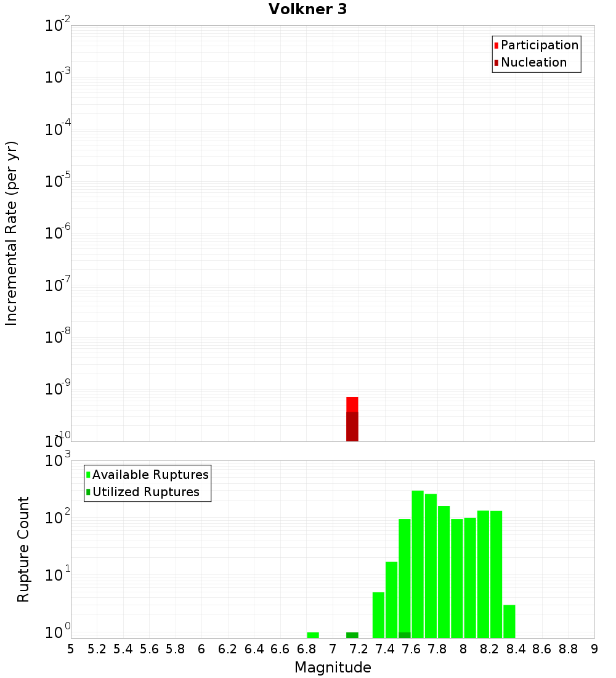This screenshot has height=678, width=616.
Task: Click the 'Utilized Ruptures' legend label
Action: click(x=146, y=492)
